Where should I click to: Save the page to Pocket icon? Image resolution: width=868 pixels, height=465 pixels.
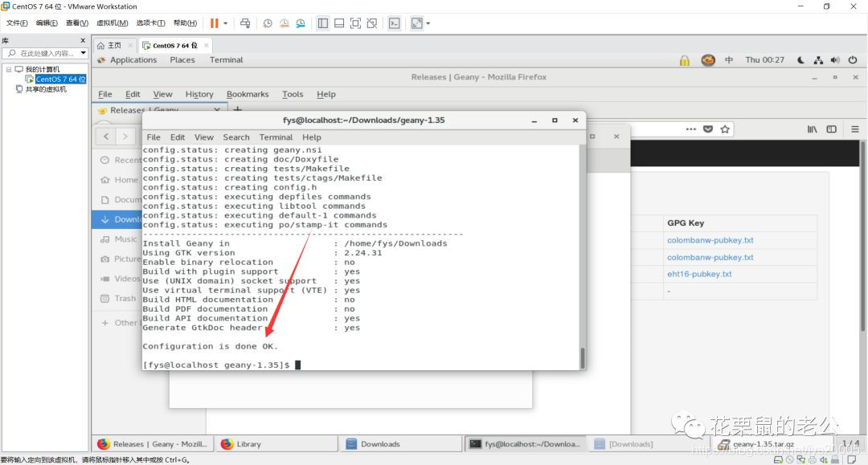708,128
